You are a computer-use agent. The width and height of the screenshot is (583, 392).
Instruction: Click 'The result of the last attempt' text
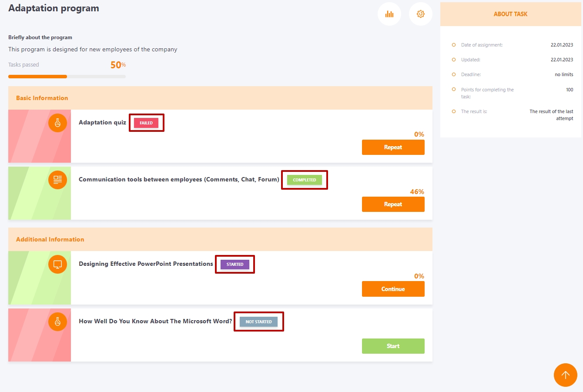551,115
